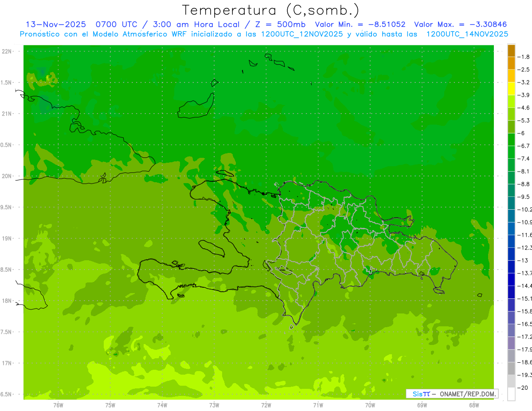Click the 17N latitude axis label
The image size is (532, 411).
coord(7,363)
